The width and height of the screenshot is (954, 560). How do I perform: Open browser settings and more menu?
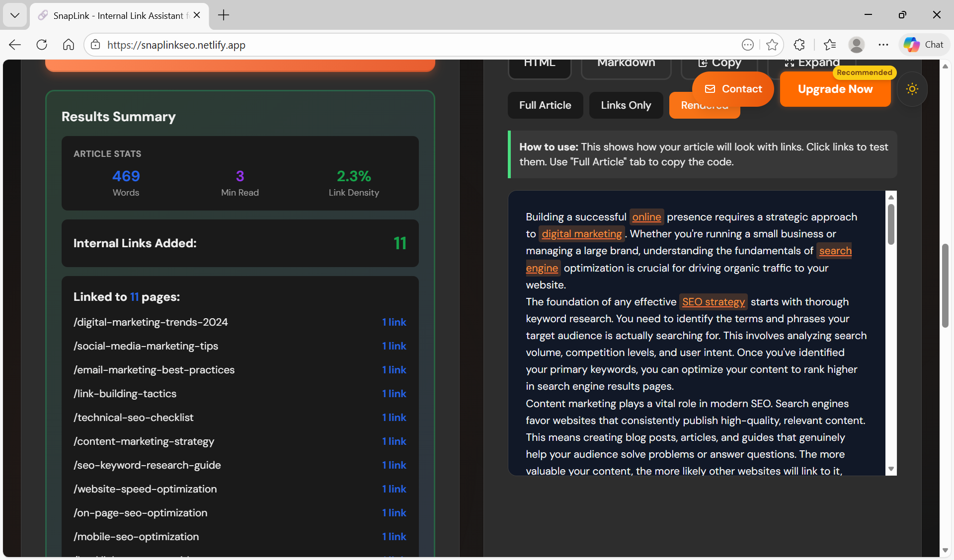tap(883, 45)
